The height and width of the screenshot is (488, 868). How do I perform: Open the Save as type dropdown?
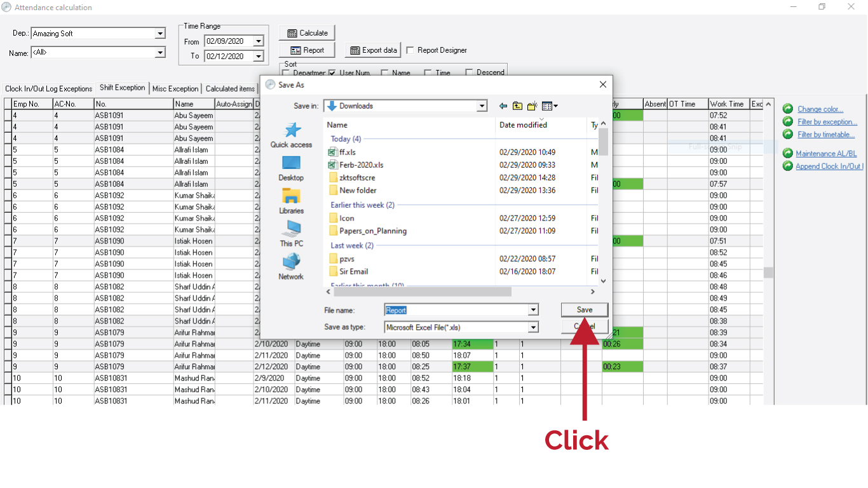click(x=534, y=328)
